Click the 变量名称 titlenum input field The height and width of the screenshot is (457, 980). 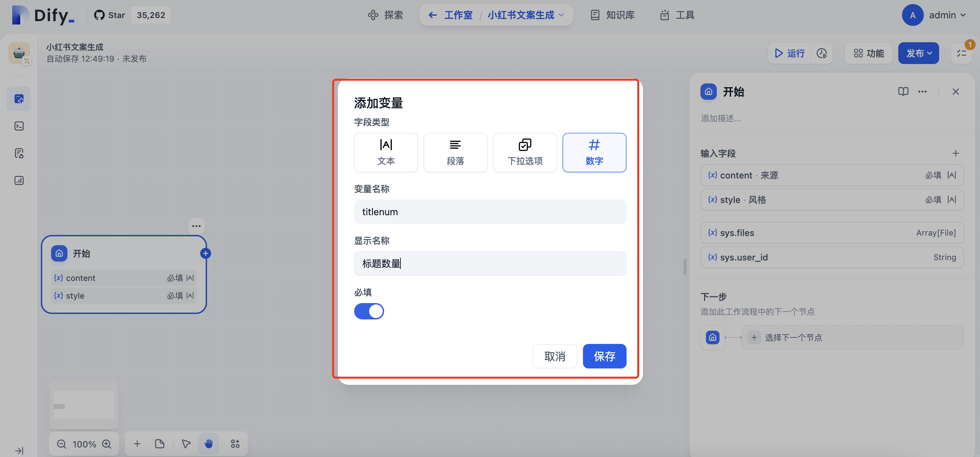[490, 211]
